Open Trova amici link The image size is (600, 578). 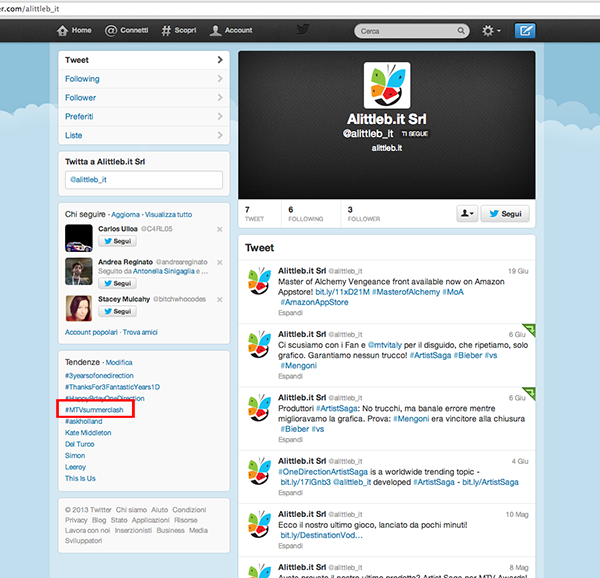coord(140,332)
